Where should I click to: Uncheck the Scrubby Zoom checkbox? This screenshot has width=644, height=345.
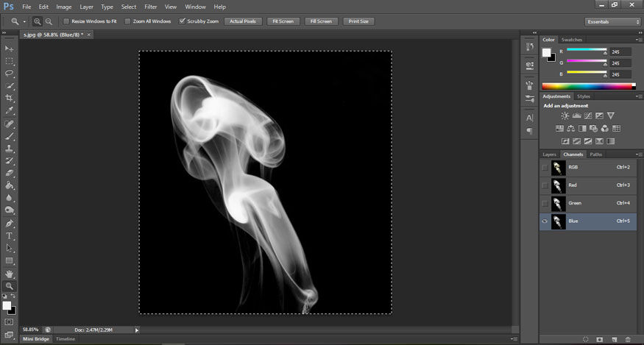(182, 21)
